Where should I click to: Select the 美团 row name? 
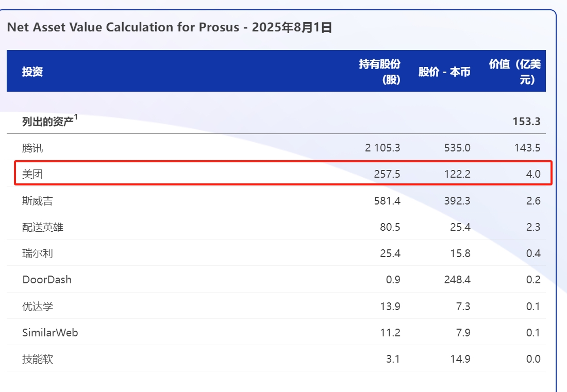point(32,174)
